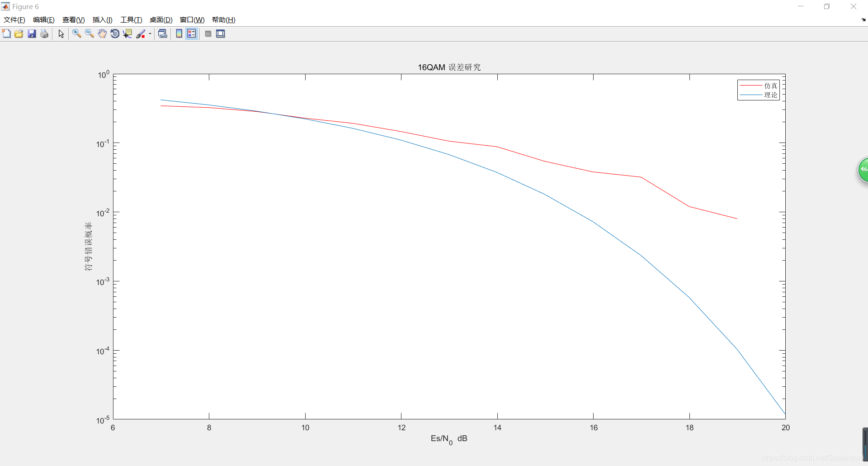Viewport: 868px width, 466px height.
Task: Click the MATLAB icon in the title bar
Action: pos(5,6)
